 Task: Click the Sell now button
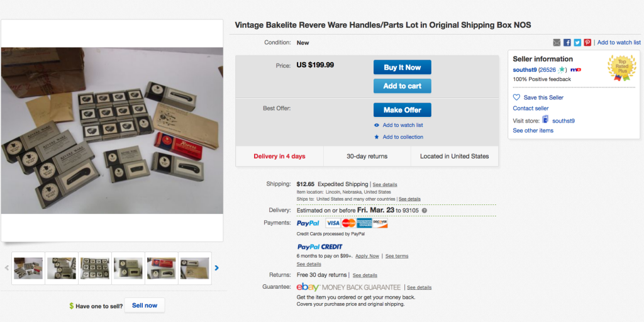(145, 306)
